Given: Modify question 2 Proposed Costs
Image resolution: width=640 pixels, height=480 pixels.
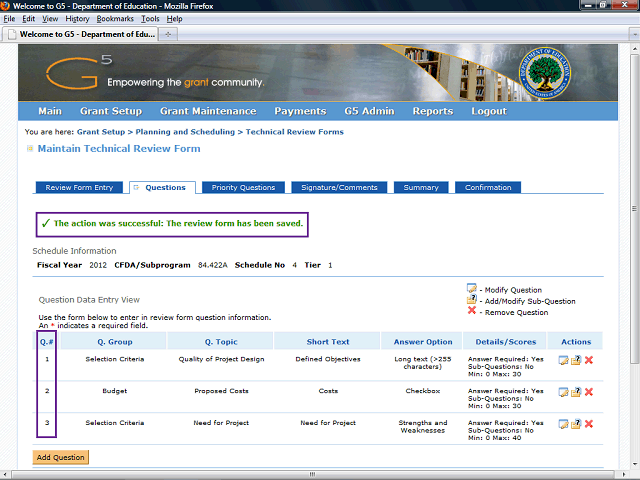Looking at the screenshot, I should point(563,392).
